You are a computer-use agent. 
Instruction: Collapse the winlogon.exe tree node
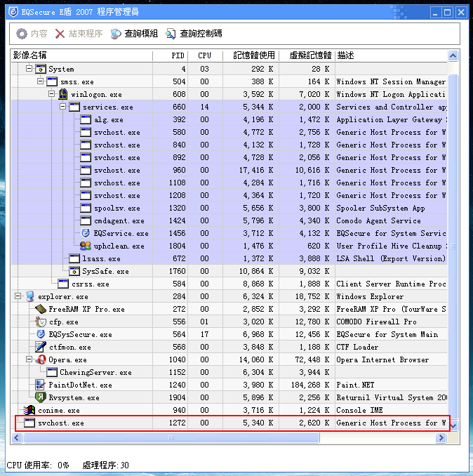pos(51,94)
